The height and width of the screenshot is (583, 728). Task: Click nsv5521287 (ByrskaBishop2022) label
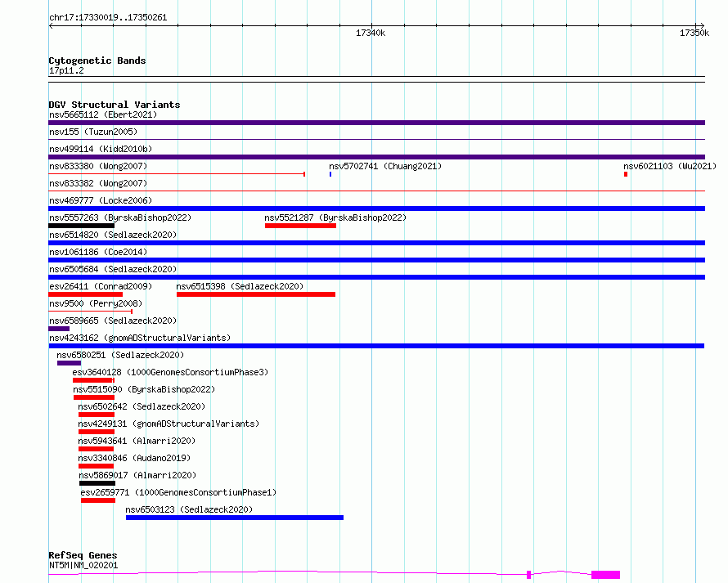point(335,218)
